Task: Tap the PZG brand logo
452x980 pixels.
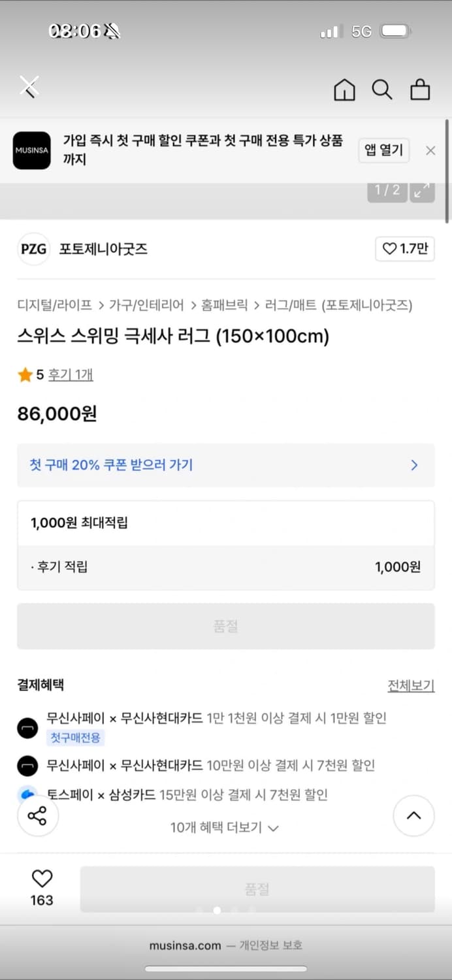Action: tap(33, 249)
